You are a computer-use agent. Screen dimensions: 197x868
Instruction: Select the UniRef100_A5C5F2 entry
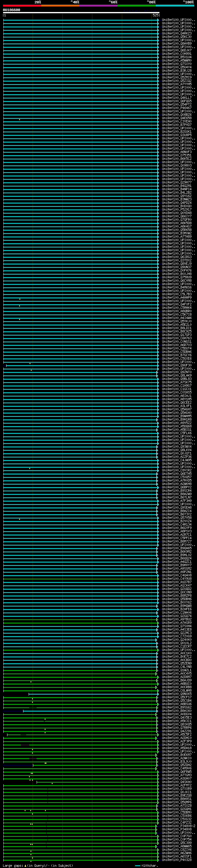[x=177, y=735]
